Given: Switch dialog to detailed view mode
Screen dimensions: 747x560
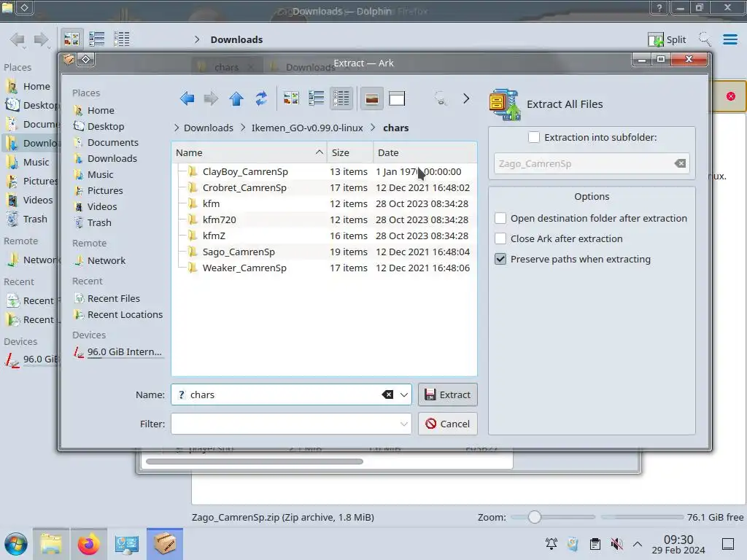Looking at the screenshot, I should click(341, 98).
